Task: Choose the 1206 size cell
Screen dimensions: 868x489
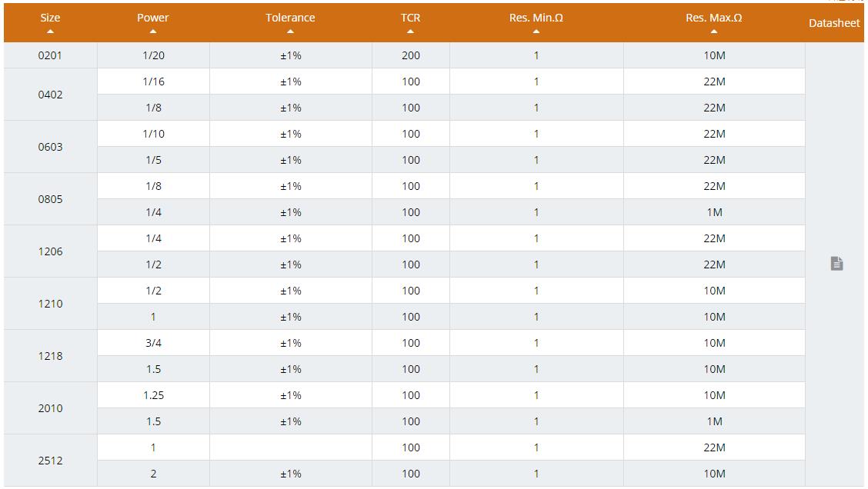Action: pos(50,251)
